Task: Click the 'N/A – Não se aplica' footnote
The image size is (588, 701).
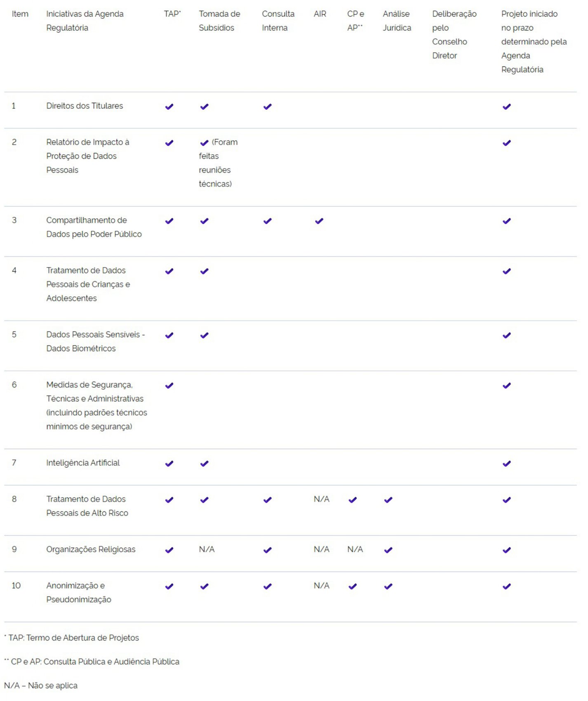Action: click(x=41, y=685)
